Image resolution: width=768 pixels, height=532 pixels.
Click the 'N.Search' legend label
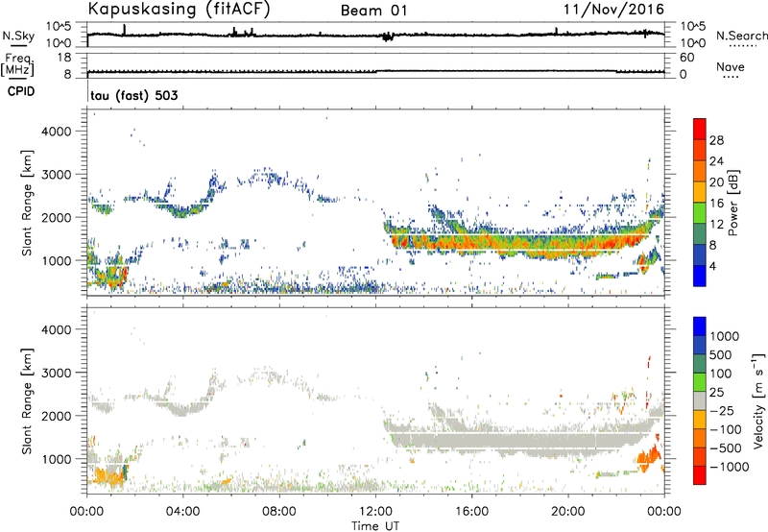tap(741, 36)
